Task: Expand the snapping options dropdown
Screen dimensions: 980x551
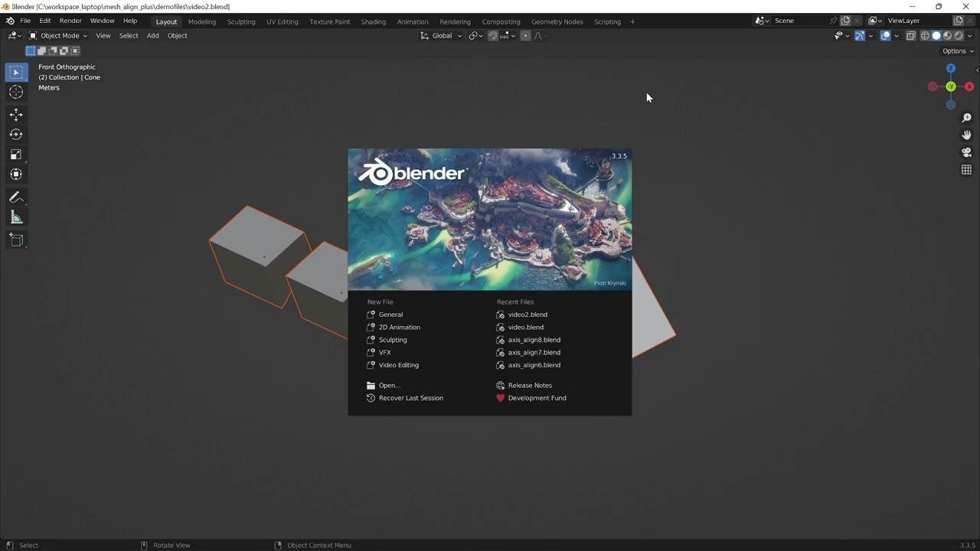Action: click(x=507, y=36)
